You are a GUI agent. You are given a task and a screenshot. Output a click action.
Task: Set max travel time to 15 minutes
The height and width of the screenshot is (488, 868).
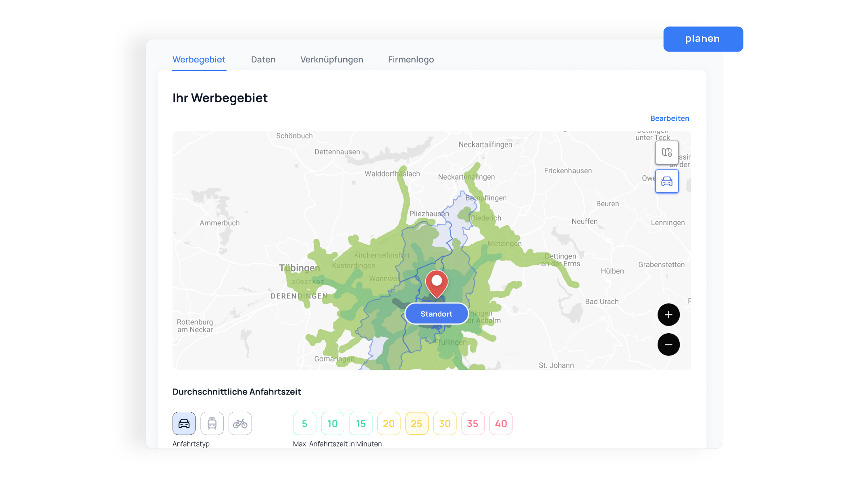[361, 424]
